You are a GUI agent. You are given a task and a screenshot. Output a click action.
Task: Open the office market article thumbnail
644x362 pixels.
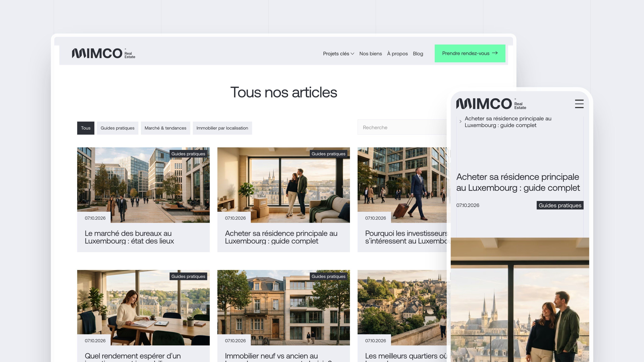(143, 185)
